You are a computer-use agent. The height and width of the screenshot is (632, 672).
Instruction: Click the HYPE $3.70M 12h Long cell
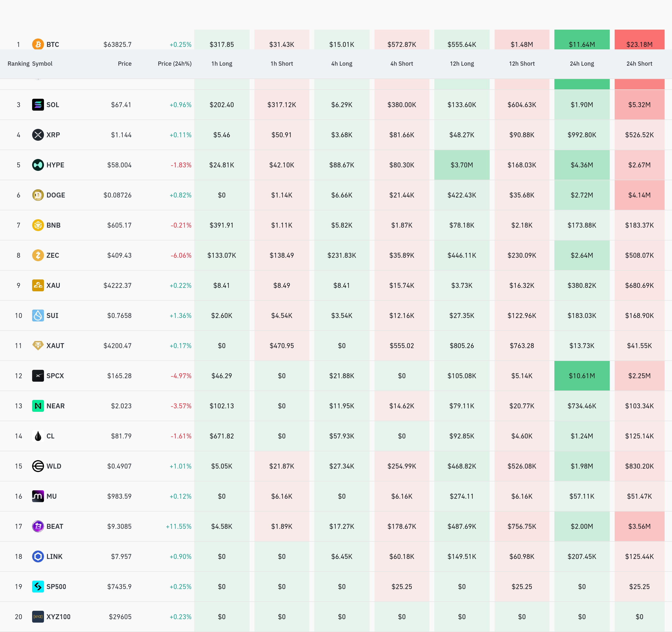point(462,165)
